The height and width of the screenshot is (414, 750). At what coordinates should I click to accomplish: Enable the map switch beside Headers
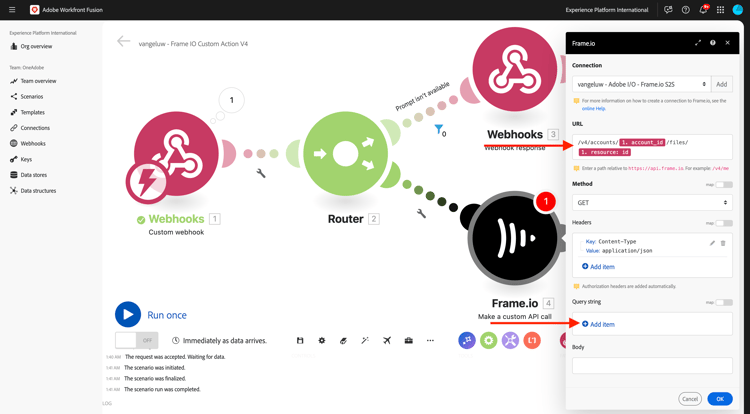click(724, 223)
